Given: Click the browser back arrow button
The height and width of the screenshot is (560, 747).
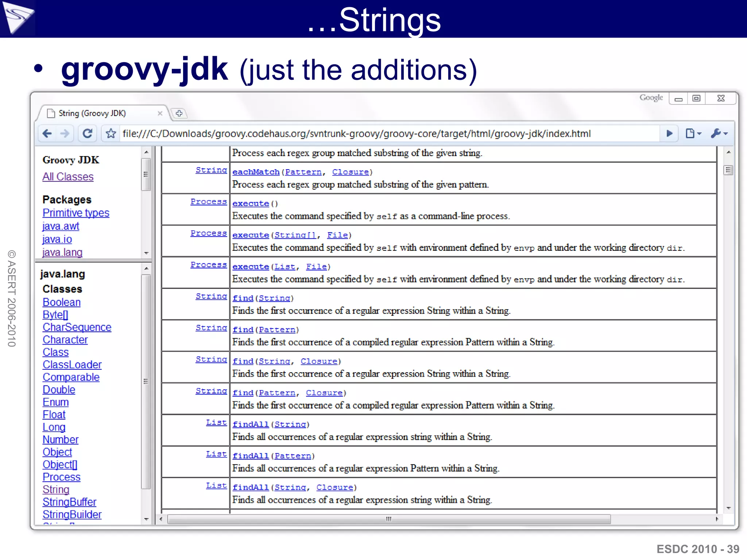Looking at the screenshot, I should coord(47,133).
